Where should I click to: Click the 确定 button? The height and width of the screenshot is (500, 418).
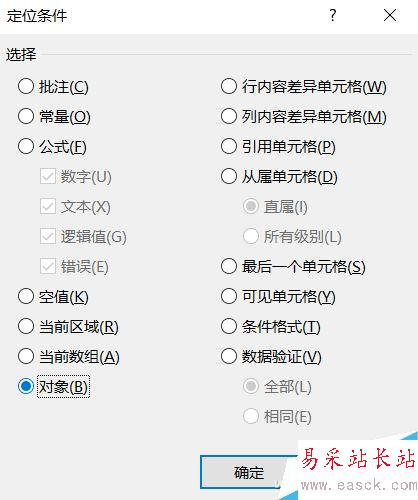(248, 472)
